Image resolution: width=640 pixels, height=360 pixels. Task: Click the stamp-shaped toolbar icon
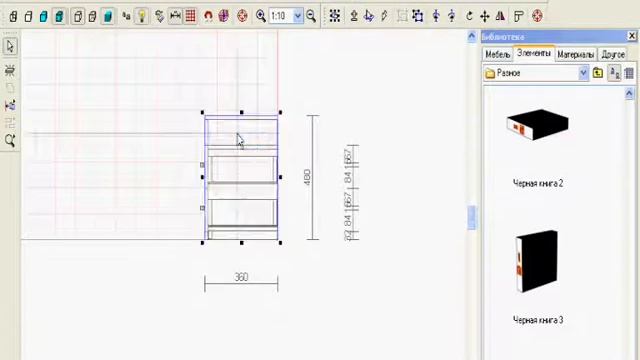(354, 16)
